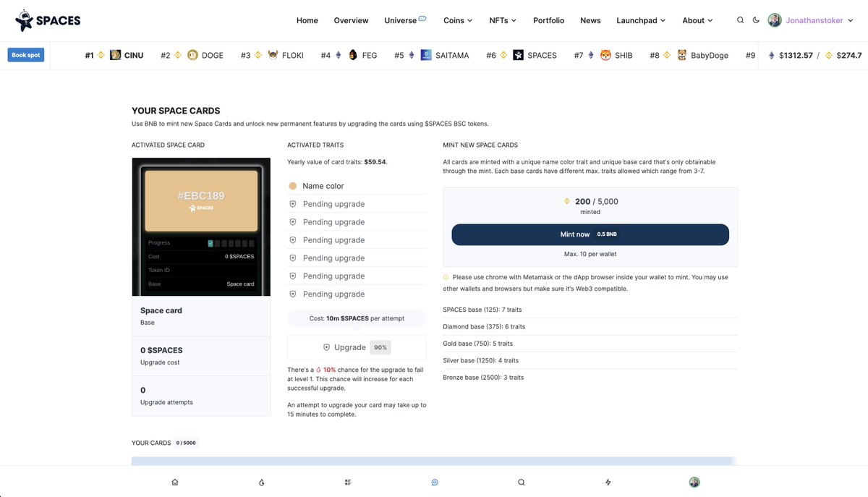
Task: Click the Name color swatch dot
Action: [293, 186]
